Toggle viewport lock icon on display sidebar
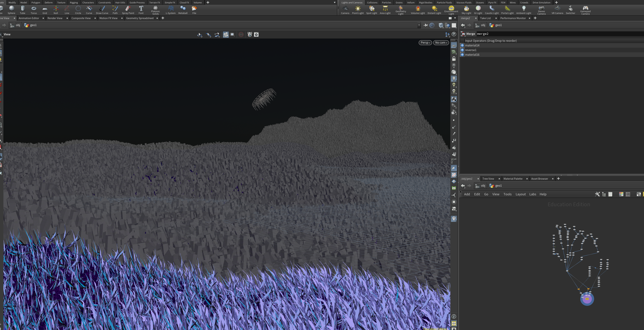This screenshot has height=330, width=644. [x=454, y=59]
